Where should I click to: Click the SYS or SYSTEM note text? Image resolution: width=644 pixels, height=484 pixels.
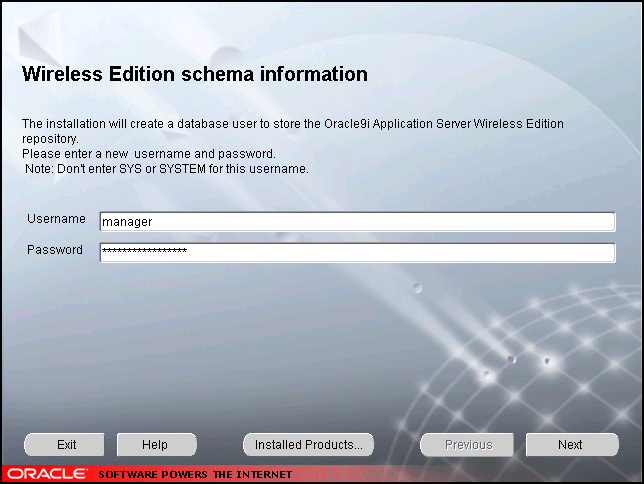167,169
